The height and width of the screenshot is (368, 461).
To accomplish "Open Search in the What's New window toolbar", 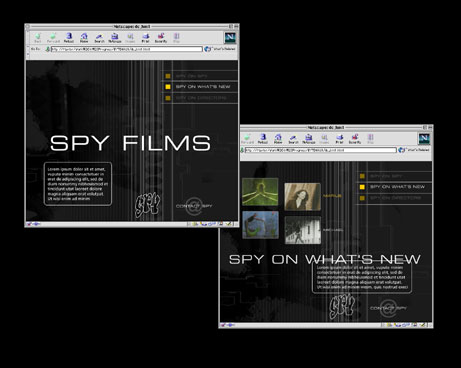I will click(x=293, y=138).
